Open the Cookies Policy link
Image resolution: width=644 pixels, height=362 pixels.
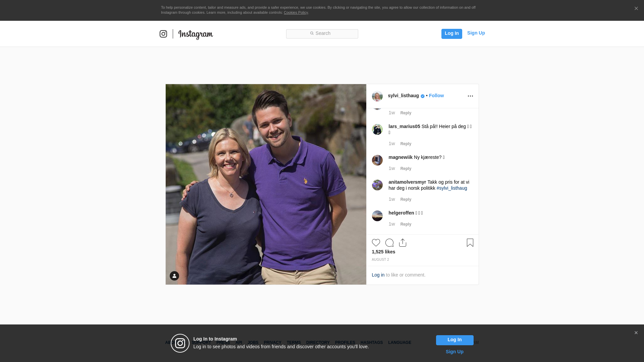(x=296, y=13)
